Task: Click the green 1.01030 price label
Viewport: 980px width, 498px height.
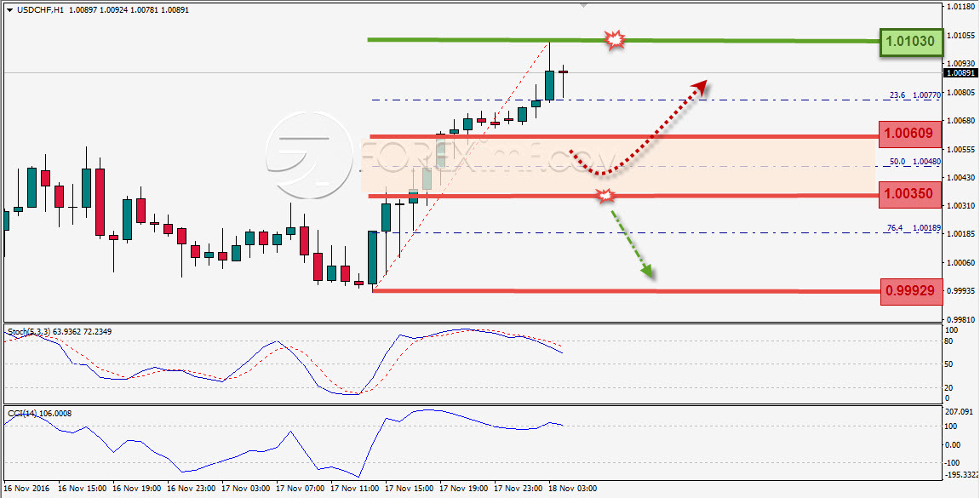Action: pyautogui.click(x=909, y=43)
